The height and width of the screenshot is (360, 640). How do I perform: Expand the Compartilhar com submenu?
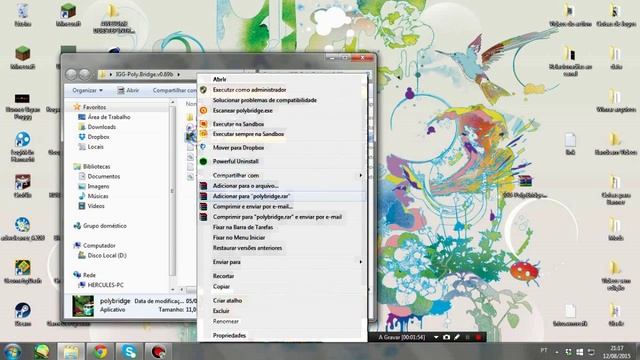coord(282,175)
